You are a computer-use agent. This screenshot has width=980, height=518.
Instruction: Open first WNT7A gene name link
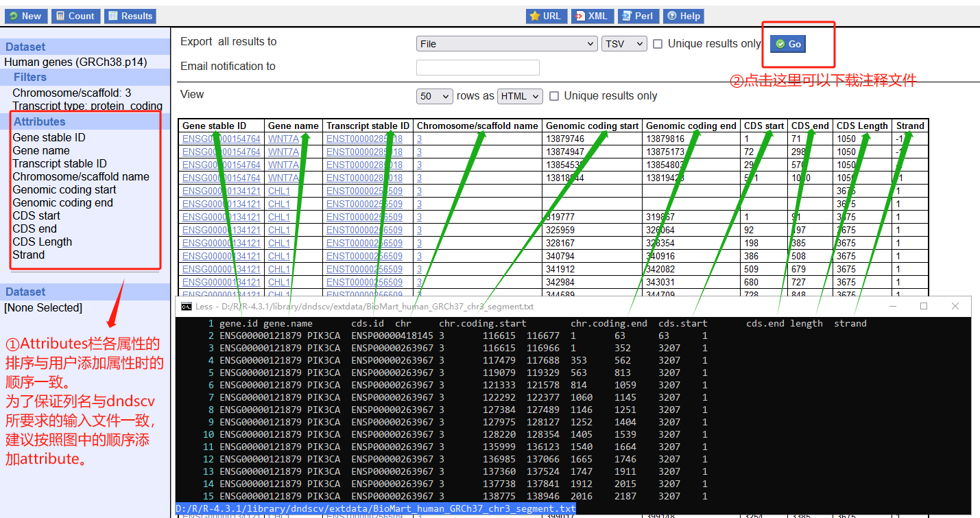283,139
